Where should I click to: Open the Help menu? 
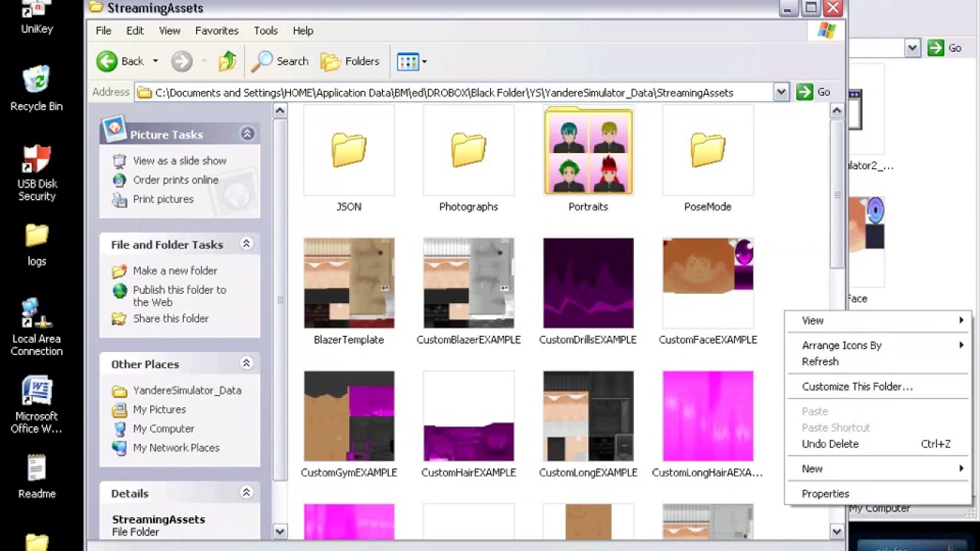pos(302,31)
